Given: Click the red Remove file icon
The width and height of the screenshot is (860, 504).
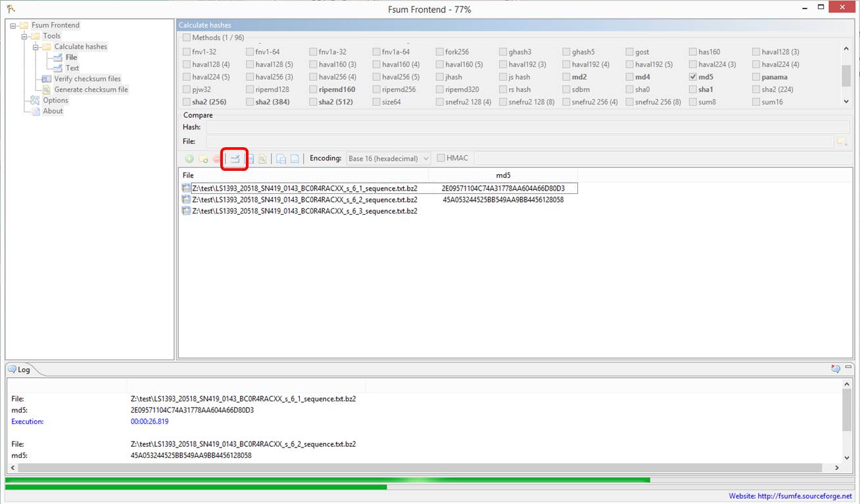Looking at the screenshot, I should [216, 158].
